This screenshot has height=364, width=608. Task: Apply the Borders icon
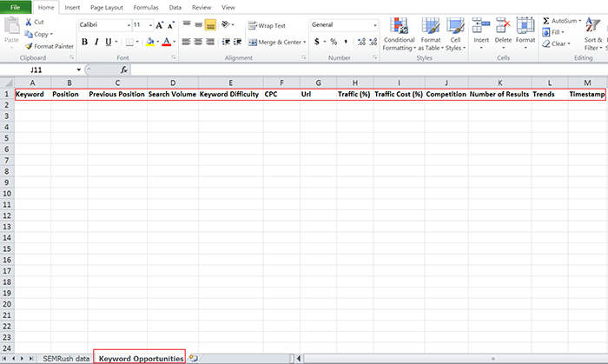tap(129, 42)
